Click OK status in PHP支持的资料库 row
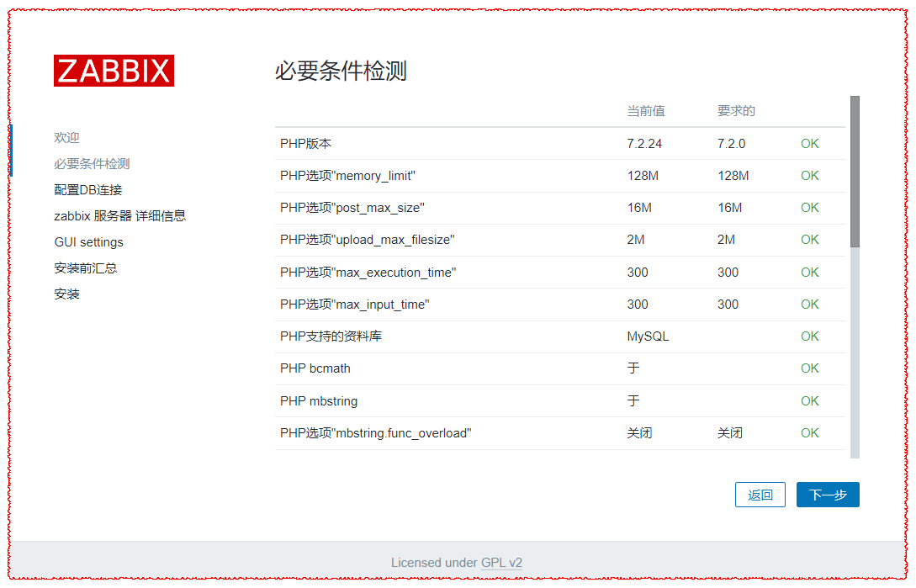Viewport: 916px width, 588px height. pyautogui.click(x=810, y=336)
